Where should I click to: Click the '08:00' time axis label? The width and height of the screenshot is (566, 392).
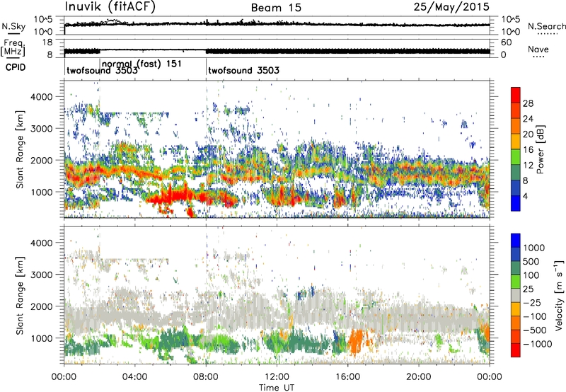pyautogui.click(x=206, y=377)
